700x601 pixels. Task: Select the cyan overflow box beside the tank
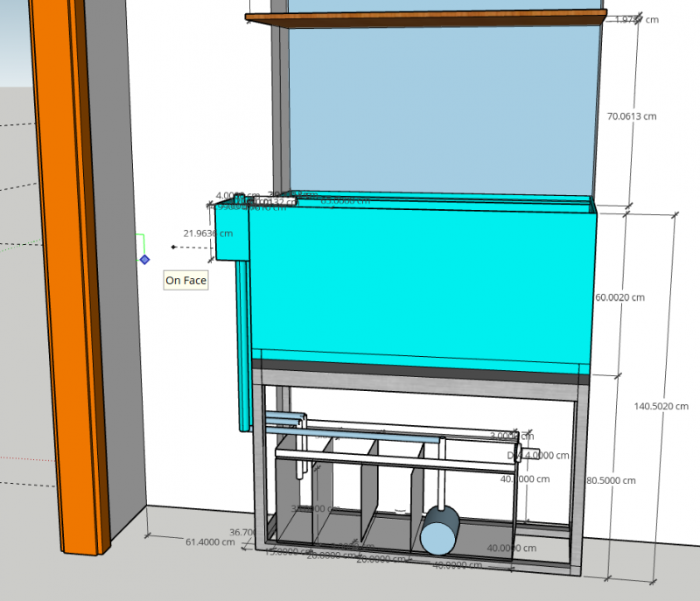232,231
